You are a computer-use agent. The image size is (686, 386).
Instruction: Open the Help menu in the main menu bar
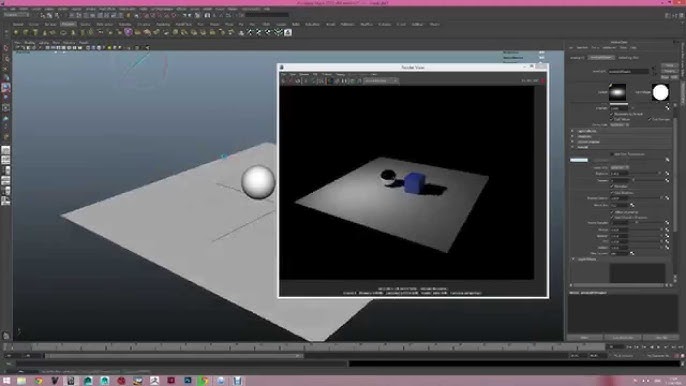(x=266, y=8)
